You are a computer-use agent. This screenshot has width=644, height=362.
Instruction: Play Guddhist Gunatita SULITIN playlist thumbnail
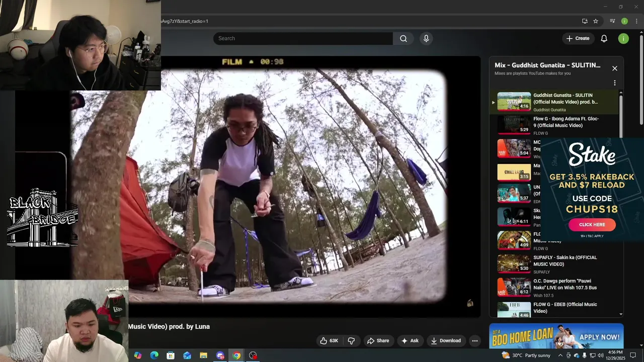pos(514,101)
